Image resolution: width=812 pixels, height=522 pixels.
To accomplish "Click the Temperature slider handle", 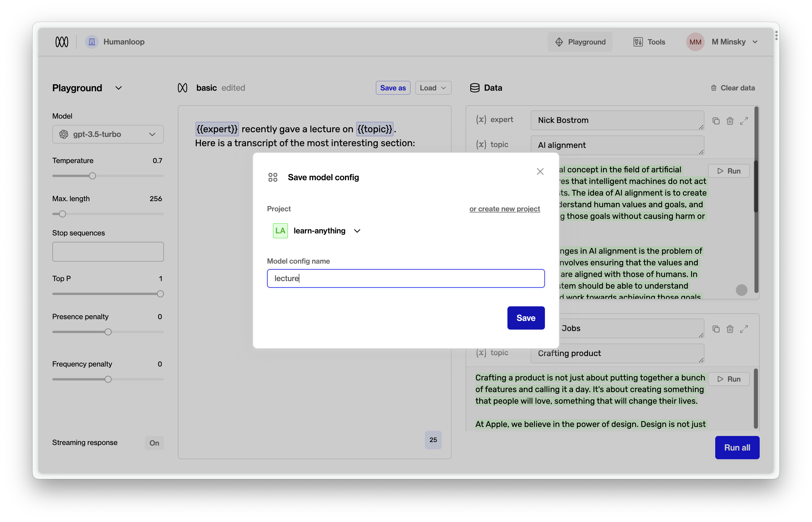I will click(92, 176).
